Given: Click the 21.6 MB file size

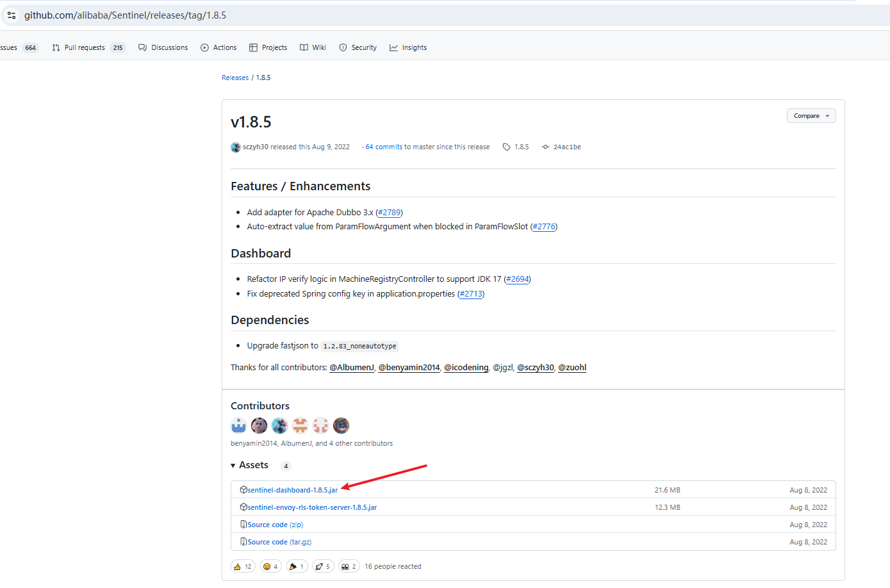Looking at the screenshot, I should click(667, 490).
